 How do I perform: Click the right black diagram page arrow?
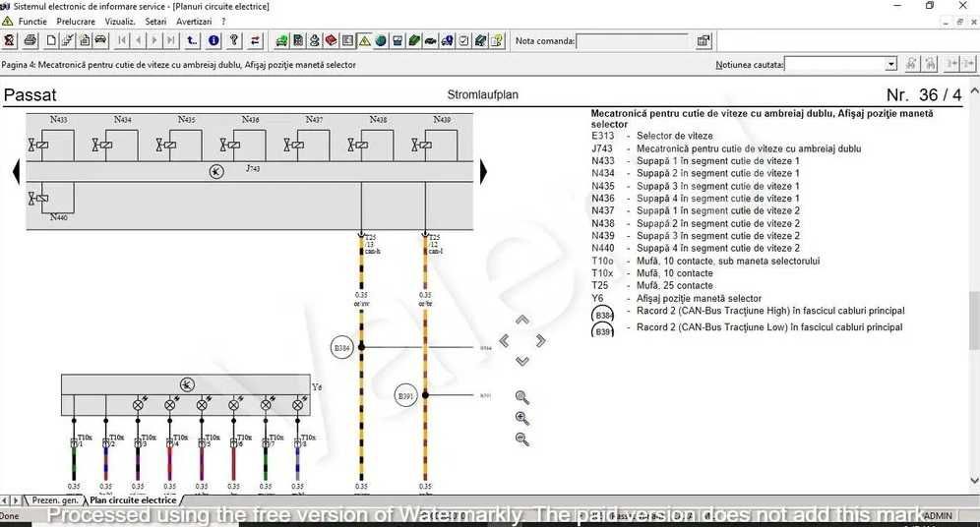point(483,172)
